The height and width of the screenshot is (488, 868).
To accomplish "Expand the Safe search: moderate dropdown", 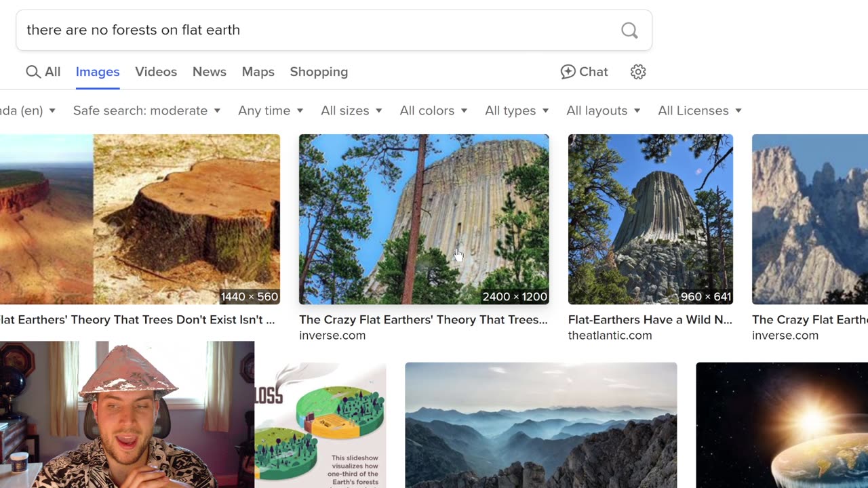I will coord(146,110).
